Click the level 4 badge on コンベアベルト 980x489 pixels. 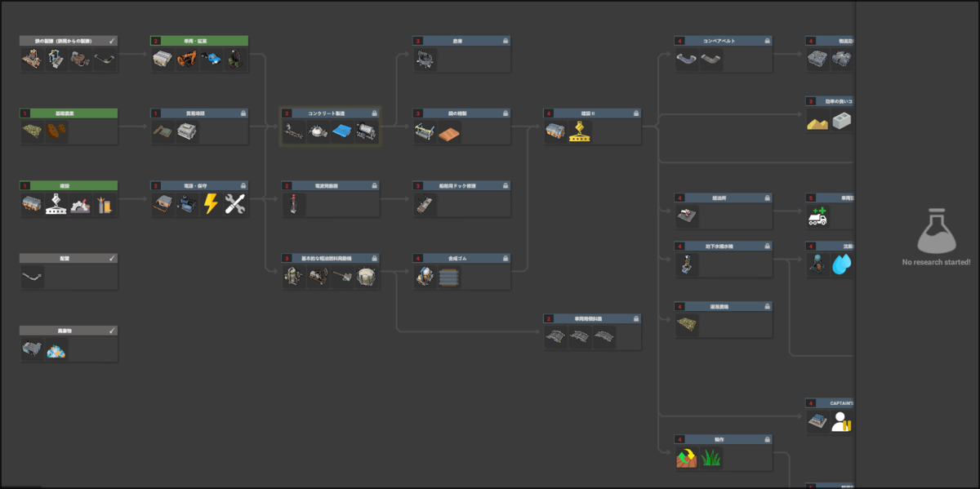click(679, 41)
